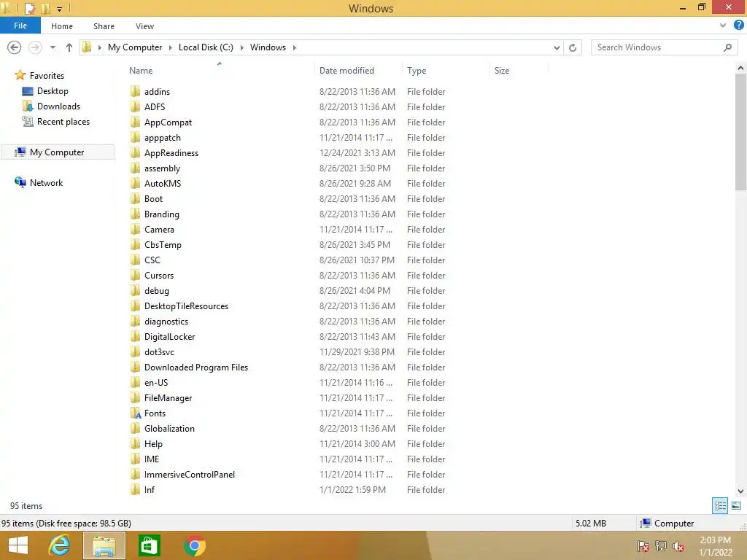Expand the My Computer breadcrumb arrow

170,47
